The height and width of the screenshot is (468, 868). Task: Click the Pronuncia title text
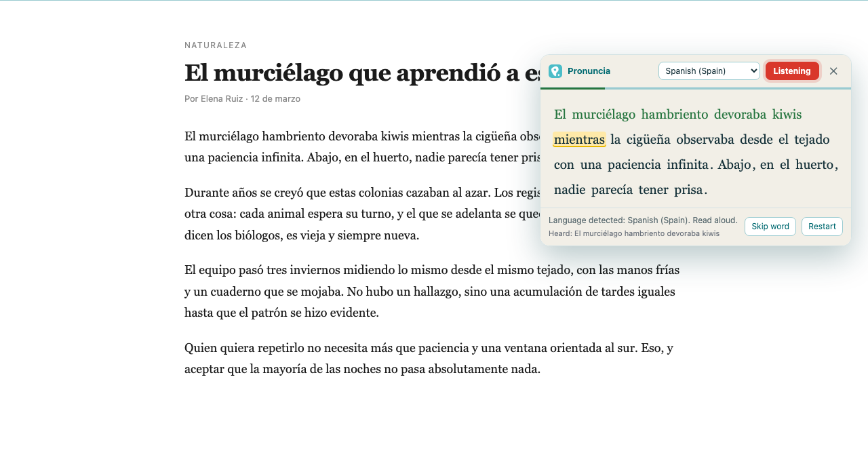click(589, 71)
